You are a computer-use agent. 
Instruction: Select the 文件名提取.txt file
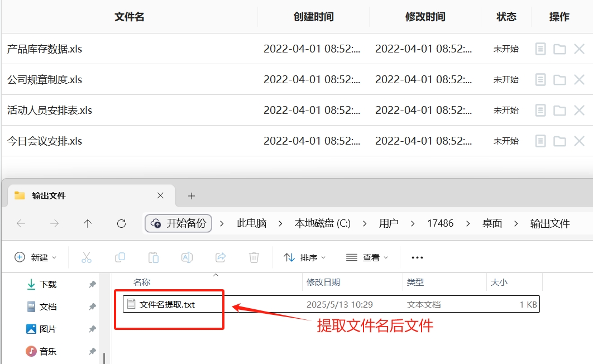pyautogui.click(x=331, y=304)
